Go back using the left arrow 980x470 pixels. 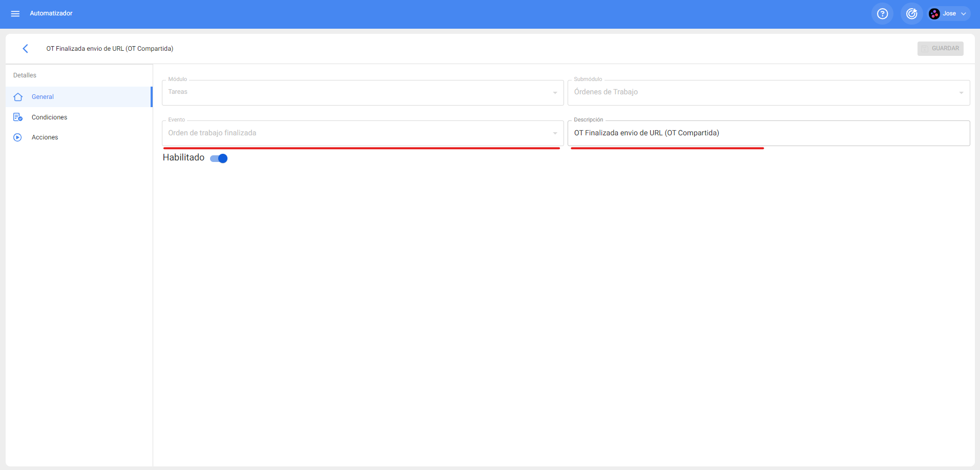pos(25,49)
